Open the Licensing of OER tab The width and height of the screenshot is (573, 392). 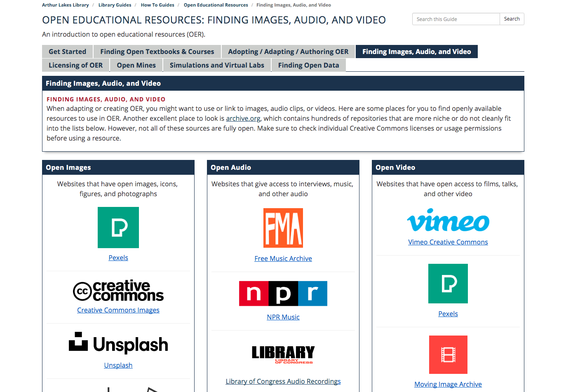[x=76, y=65]
